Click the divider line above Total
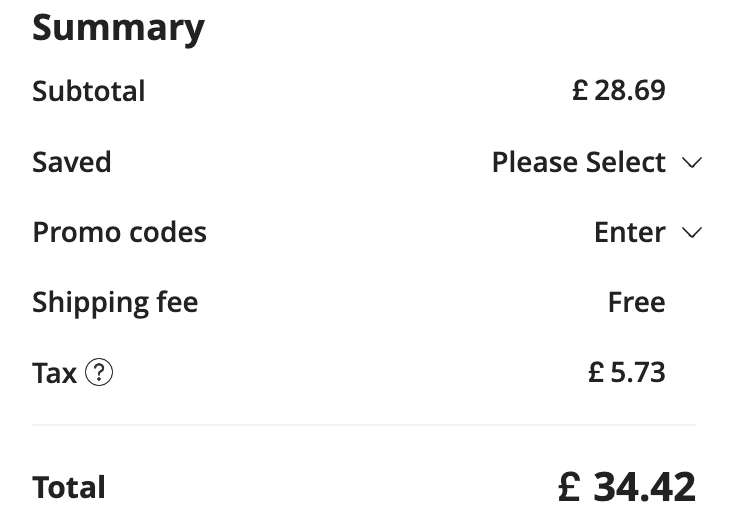The image size is (732, 530). 364,425
